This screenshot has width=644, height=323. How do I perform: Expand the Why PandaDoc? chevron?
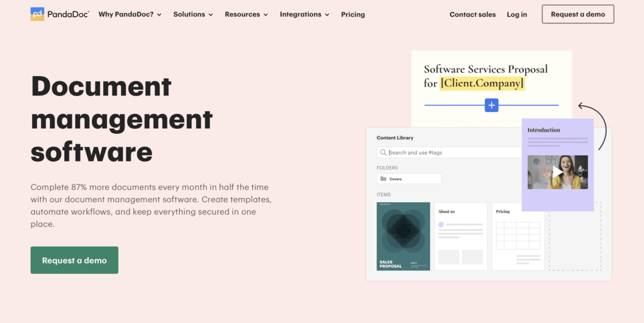159,15
